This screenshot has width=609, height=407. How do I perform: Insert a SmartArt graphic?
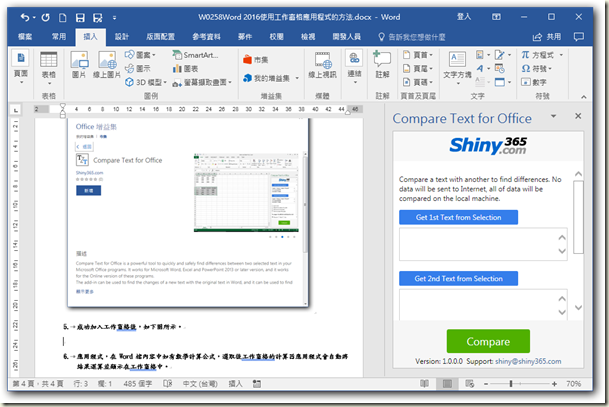pyautogui.click(x=195, y=55)
